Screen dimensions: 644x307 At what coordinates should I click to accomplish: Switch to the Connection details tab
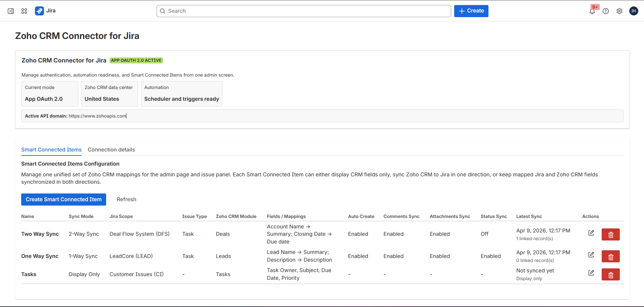(x=111, y=149)
